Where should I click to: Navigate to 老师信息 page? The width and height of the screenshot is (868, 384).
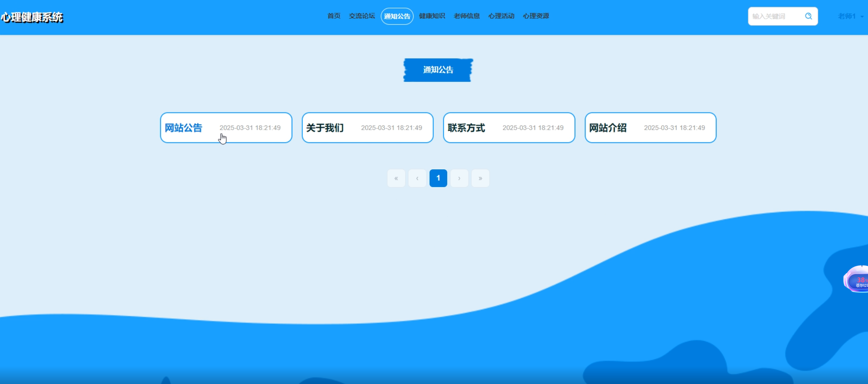click(466, 16)
